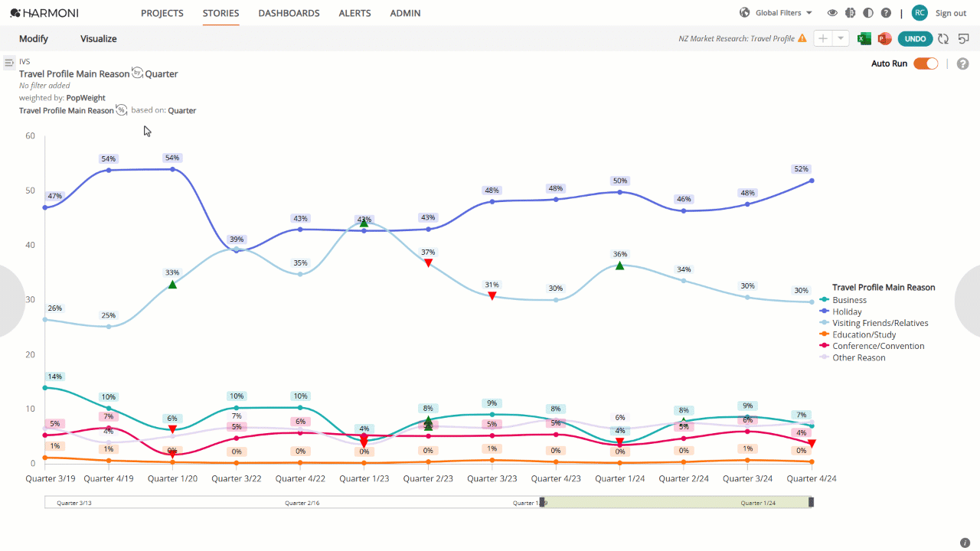This screenshot has height=551, width=980.
Task: Click the brain insights icon in header
Action: pyautogui.click(x=850, y=13)
